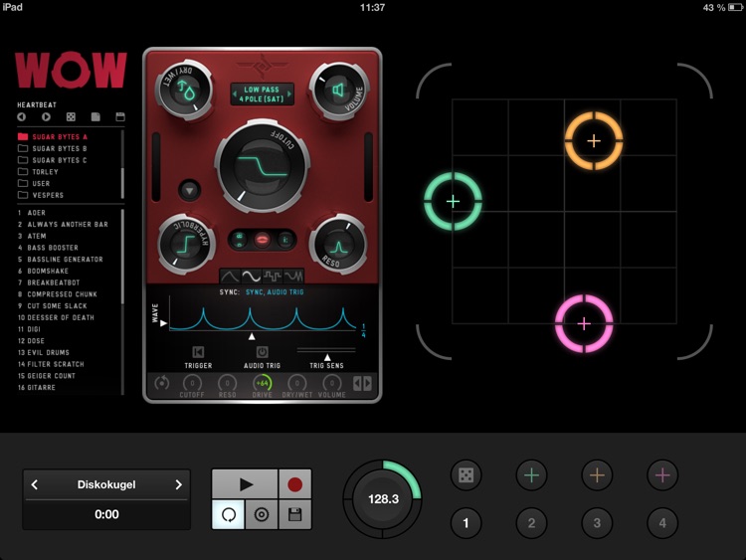The image size is (746, 560).
Task: Page the modulation dials with the left and right arrows
Action: pyautogui.click(x=362, y=384)
